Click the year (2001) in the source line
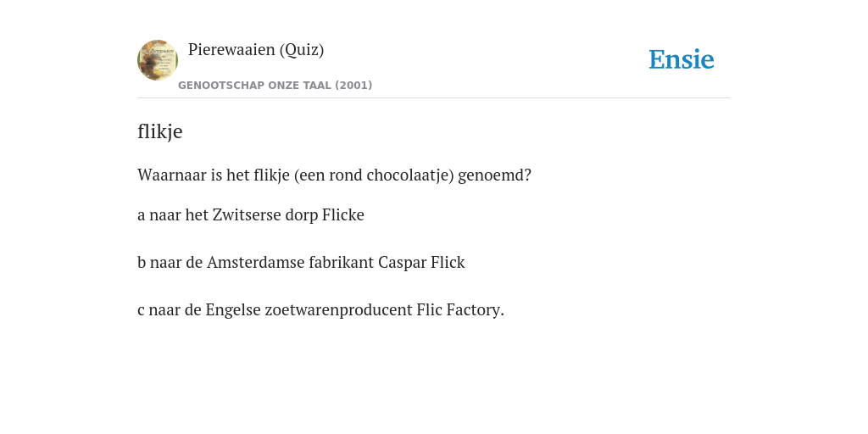 tap(353, 86)
